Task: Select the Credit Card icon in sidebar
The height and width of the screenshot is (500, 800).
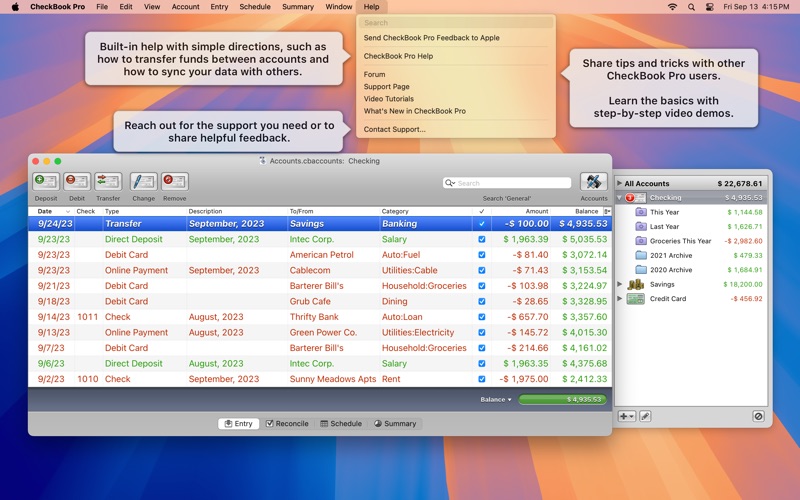Action: 636,298
